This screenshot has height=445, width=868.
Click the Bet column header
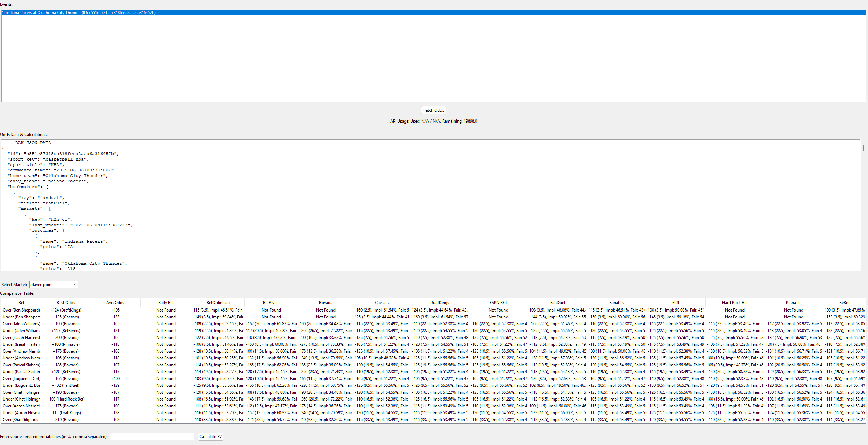(21, 302)
